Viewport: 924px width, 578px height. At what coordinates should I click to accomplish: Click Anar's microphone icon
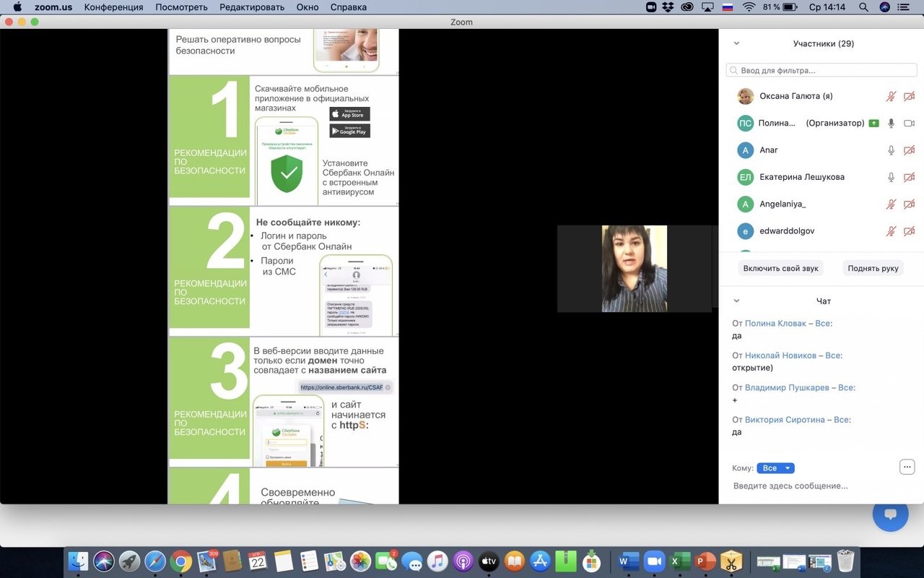[x=891, y=150]
